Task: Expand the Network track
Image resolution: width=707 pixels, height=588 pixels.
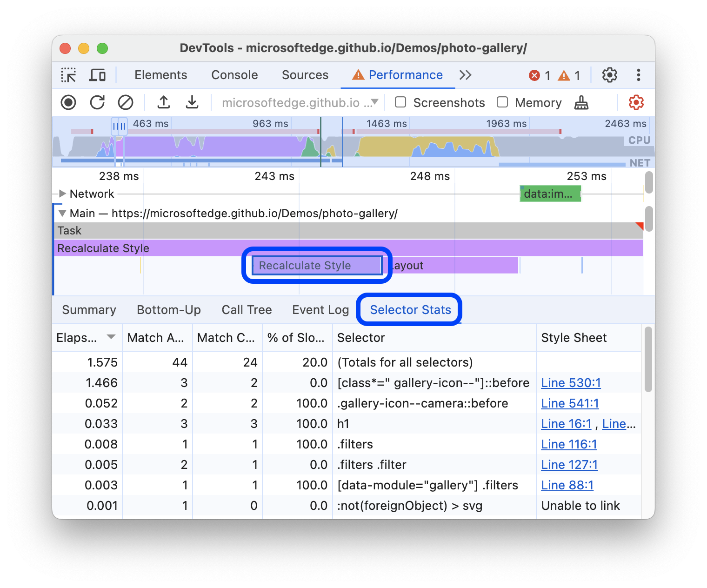Action: point(62,194)
